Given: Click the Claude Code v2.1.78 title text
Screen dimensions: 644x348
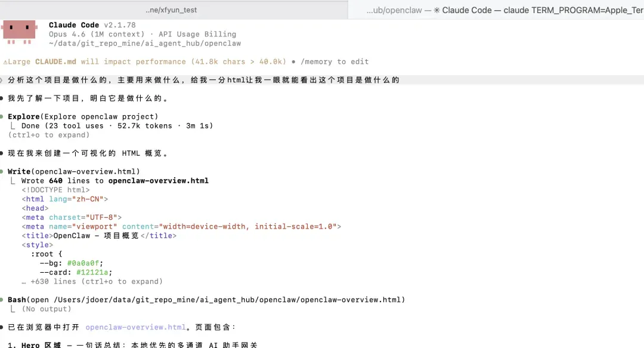Looking at the screenshot, I should coord(92,25).
